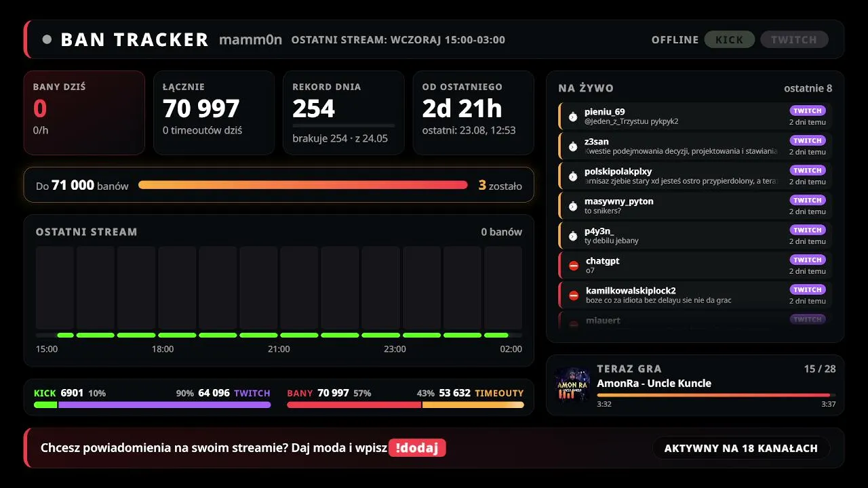Click the stopwatch icon beside masywny_pyton
This screenshot has height=488, width=868.
(573, 206)
